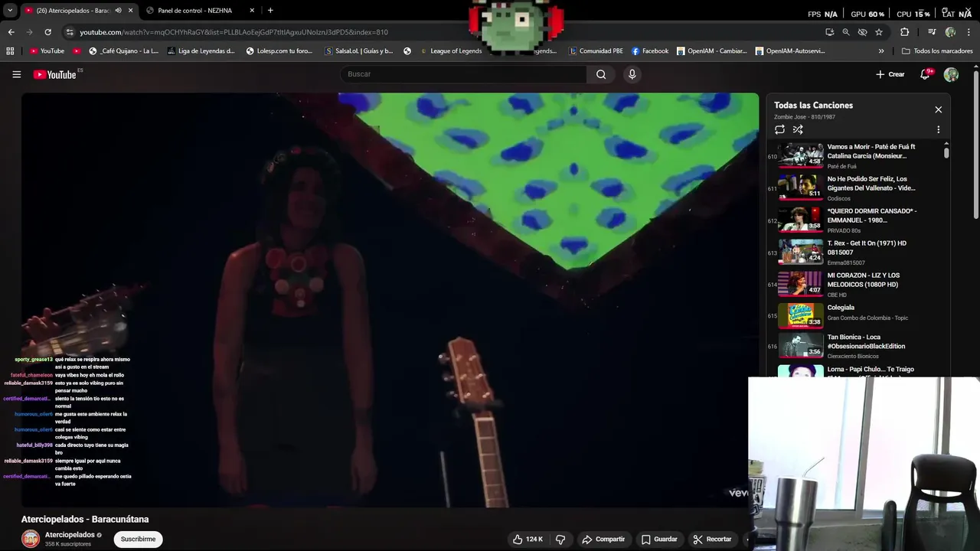Click the Crear button
This screenshot has height=551, width=980.
[890, 74]
